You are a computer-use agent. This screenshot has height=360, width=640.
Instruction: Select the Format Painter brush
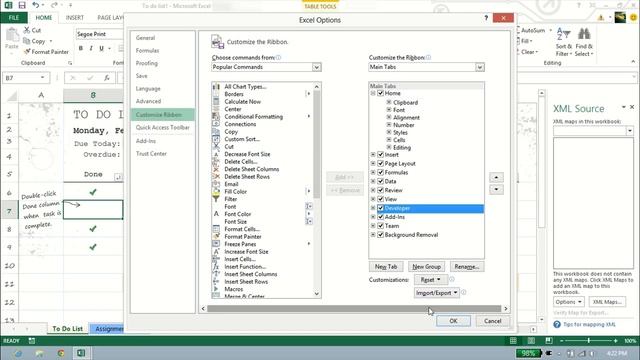coord(27,52)
